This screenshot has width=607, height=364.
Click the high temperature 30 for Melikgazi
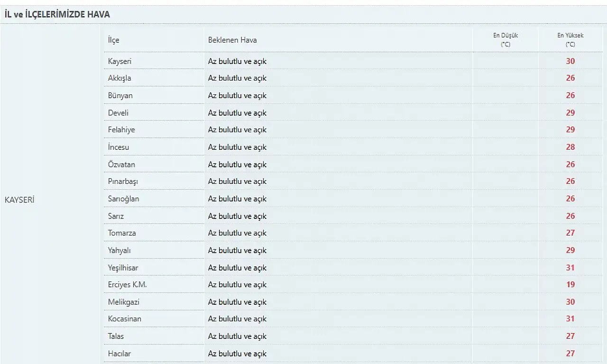[570, 302]
